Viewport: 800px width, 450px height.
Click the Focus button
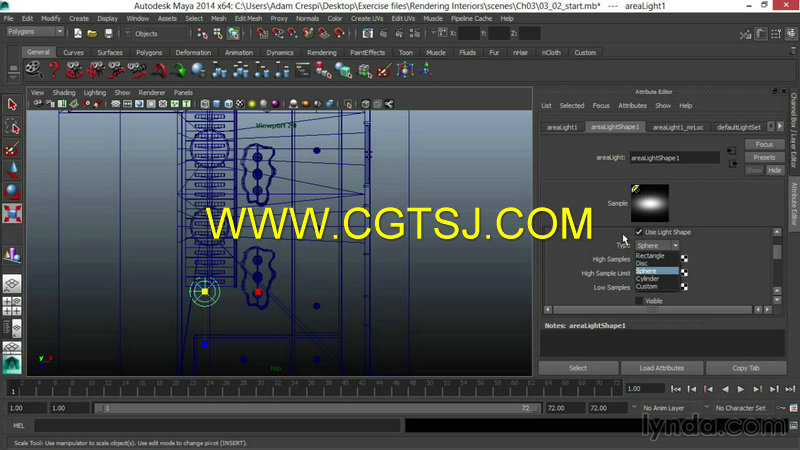(764, 144)
